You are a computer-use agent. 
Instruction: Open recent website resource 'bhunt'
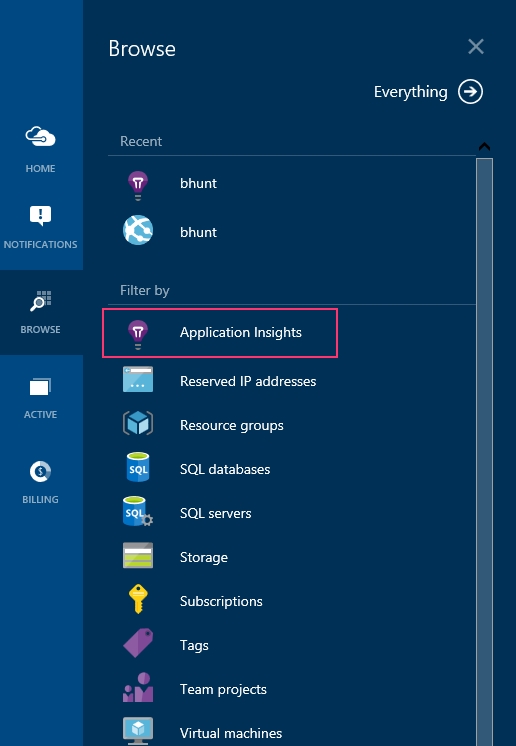[x=198, y=232]
